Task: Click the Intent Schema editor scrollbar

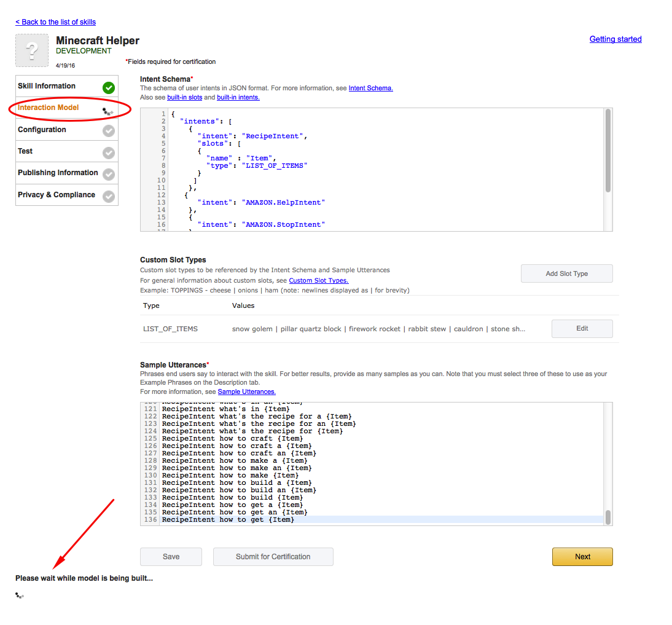Action: pos(608,151)
